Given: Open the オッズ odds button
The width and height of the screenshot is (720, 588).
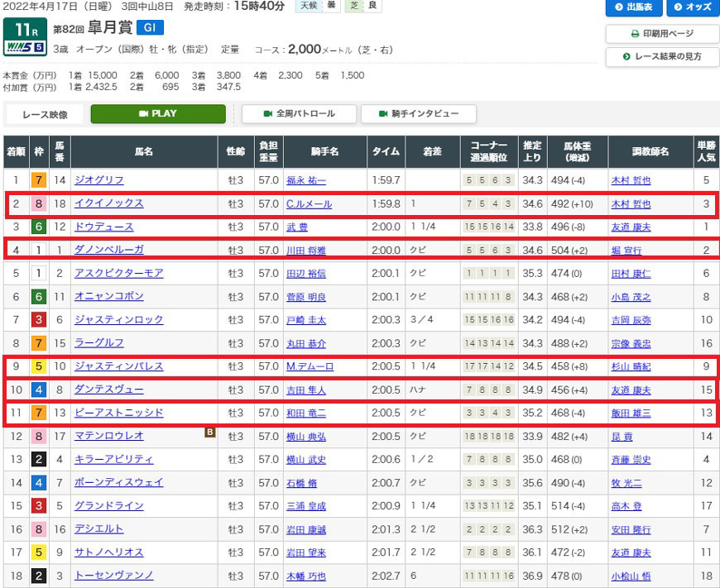Looking at the screenshot, I should 692,8.
